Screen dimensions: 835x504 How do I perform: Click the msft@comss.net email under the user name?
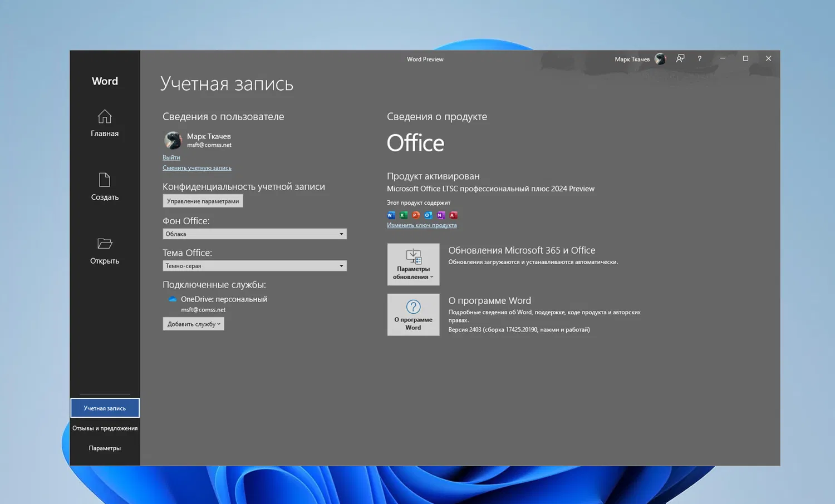click(x=209, y=145)
